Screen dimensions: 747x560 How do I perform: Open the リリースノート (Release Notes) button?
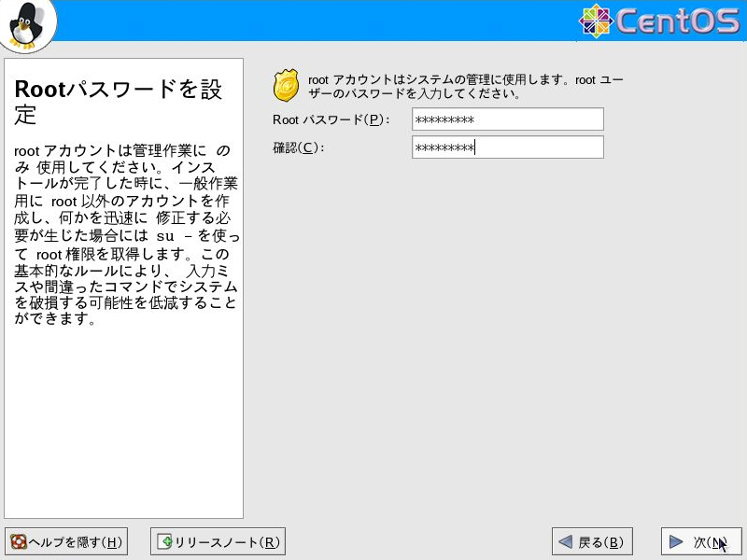[218, 541]
